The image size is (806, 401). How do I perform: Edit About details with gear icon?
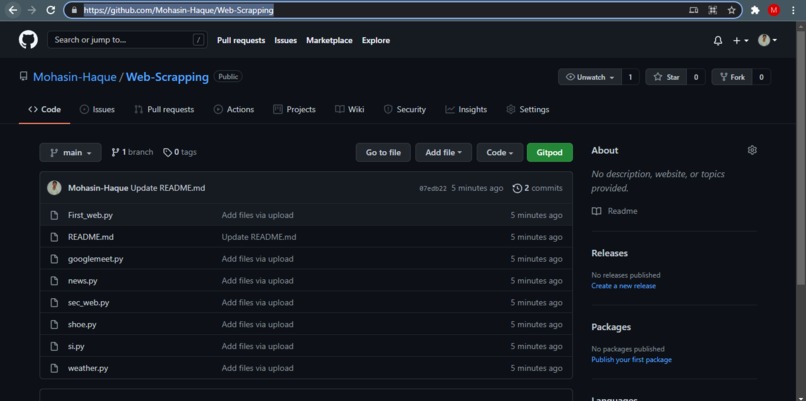point(752,150)
